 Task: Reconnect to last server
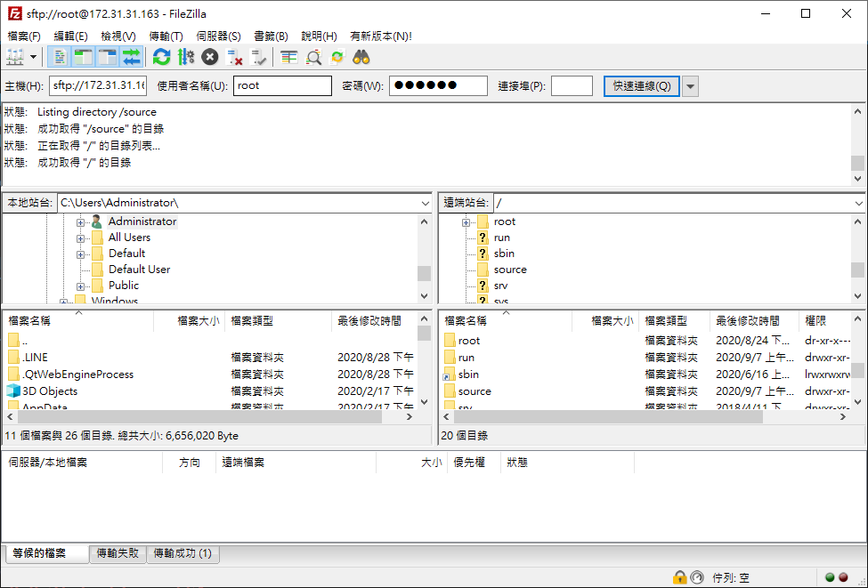coord(258,57)
